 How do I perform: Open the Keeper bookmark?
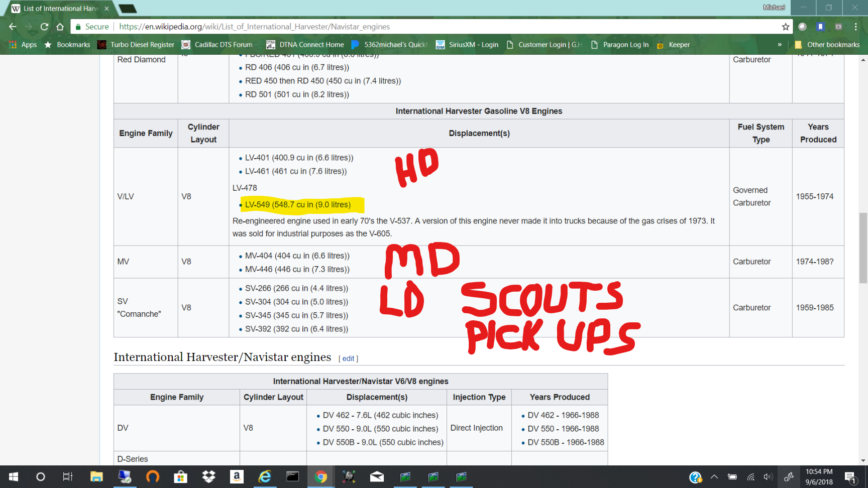[673, 45]
